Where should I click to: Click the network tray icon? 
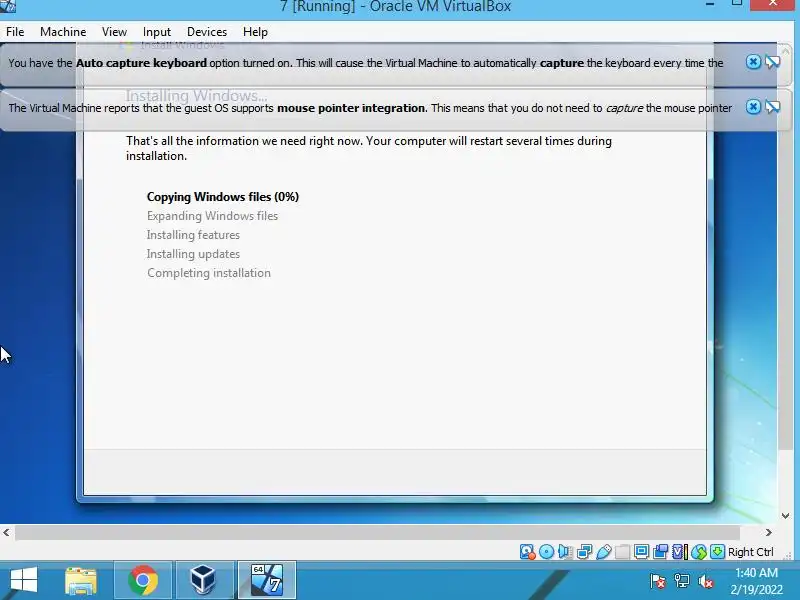click(x=682, y=581)
